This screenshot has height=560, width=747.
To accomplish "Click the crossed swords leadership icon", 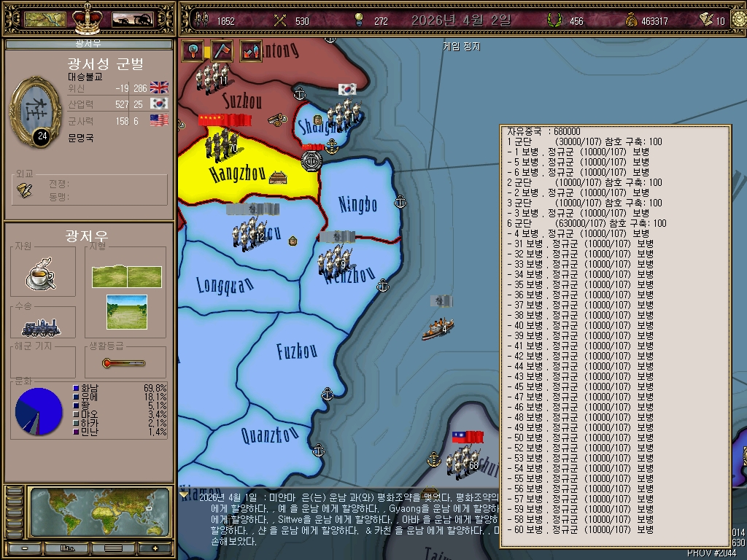I will [280, 20].
